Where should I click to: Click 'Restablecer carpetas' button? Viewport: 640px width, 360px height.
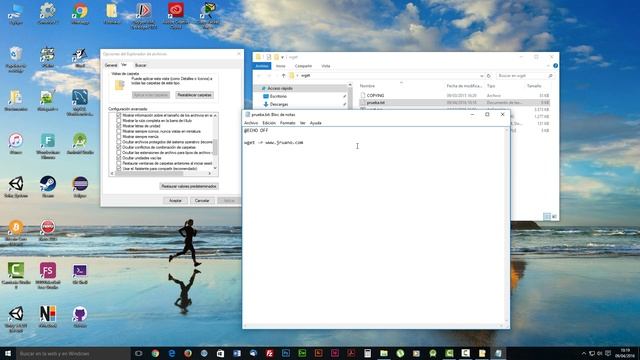[x=194, y=95]
